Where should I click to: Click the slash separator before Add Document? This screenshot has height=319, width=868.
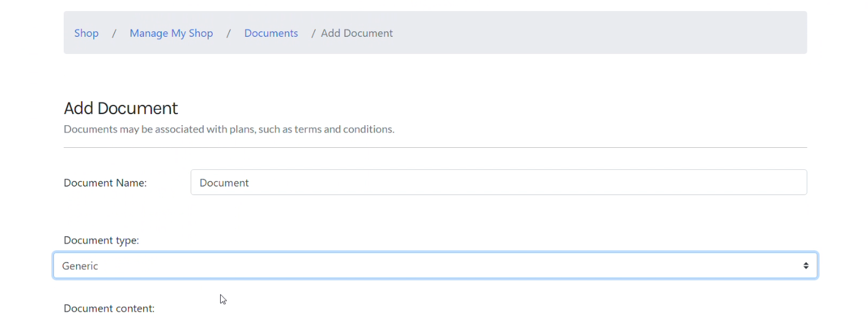(314, 33)
